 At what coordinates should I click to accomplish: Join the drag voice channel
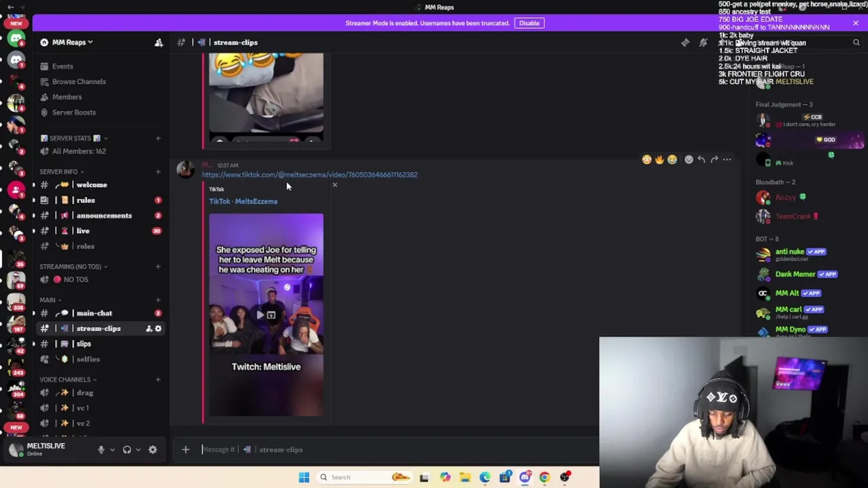[85, 392]
